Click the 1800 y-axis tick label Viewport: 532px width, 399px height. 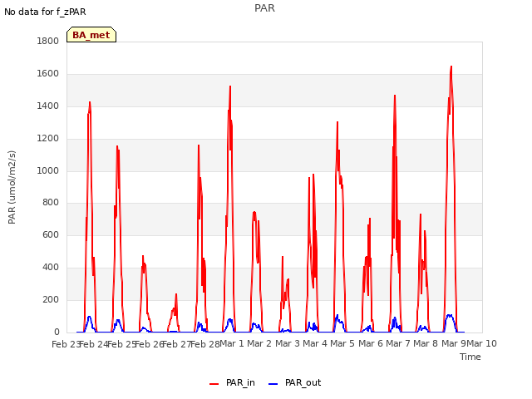pos(48,41)
